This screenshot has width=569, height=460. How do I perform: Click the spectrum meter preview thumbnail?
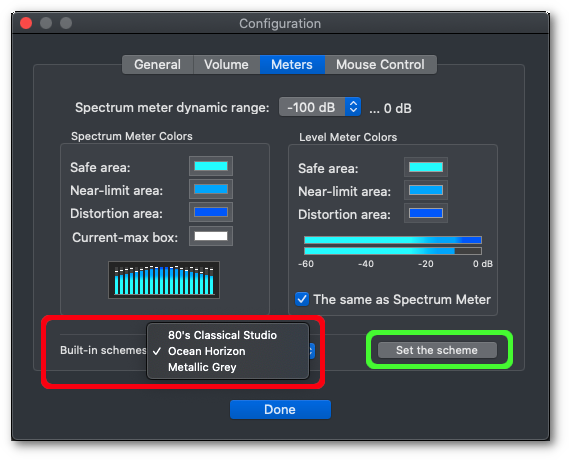(x=164, y=280)
